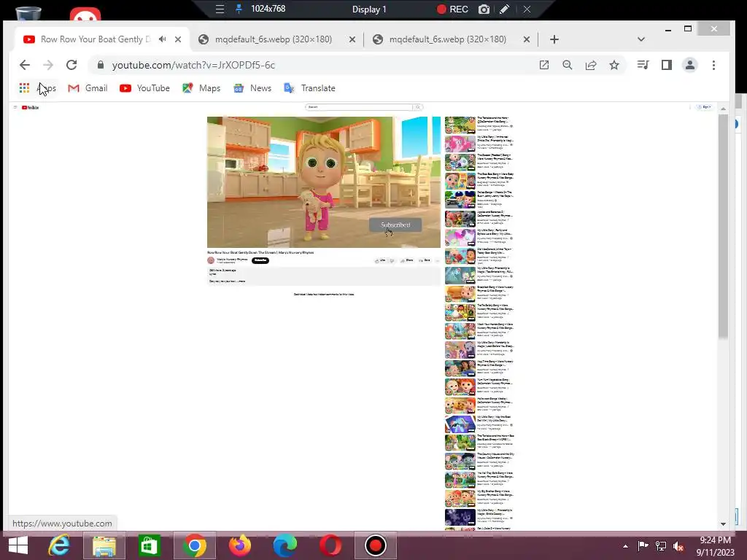
Task: Dislike the video
Action: tap(392, 260)
